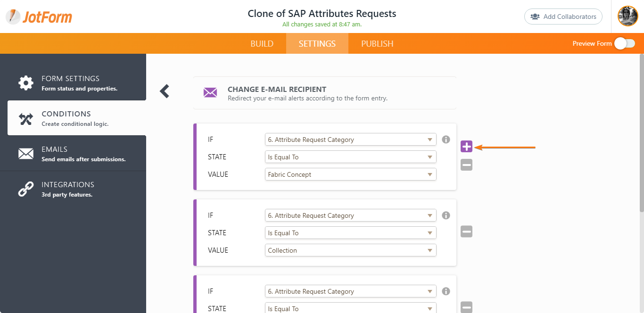Click the info icon on the first condition
Viewport: 644px width, 313px height.
click(446, 139)
